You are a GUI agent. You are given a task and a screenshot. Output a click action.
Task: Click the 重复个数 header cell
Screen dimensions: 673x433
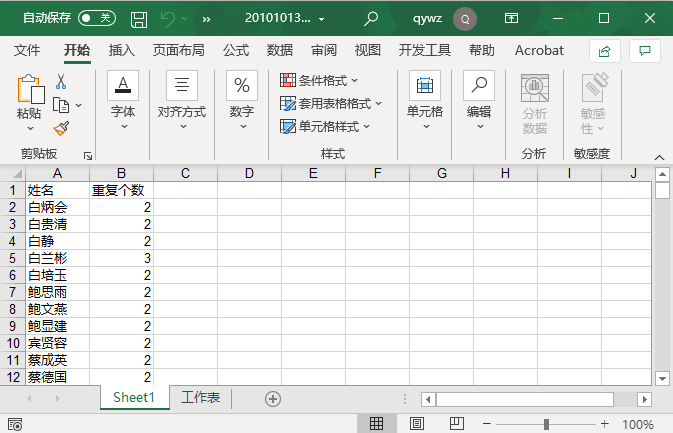[121, 190]
